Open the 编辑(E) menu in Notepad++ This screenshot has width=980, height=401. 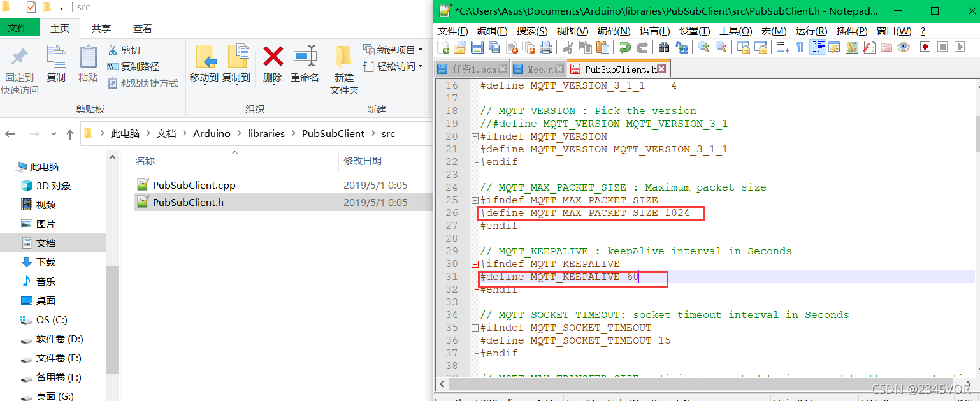[x=492, y=31]
